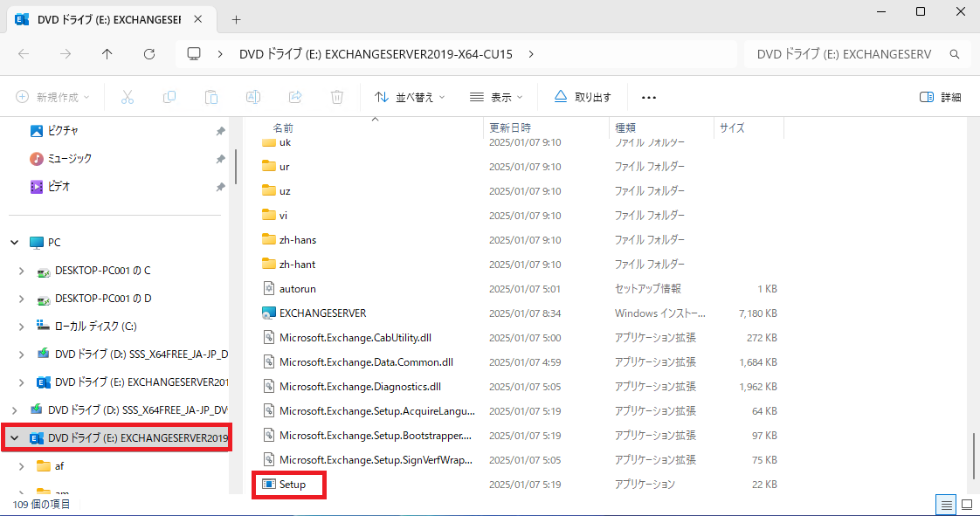Screen dimensions: 980x516
Task: Click the 取り出す (Eject) button
Action: [x=583, y=97]
